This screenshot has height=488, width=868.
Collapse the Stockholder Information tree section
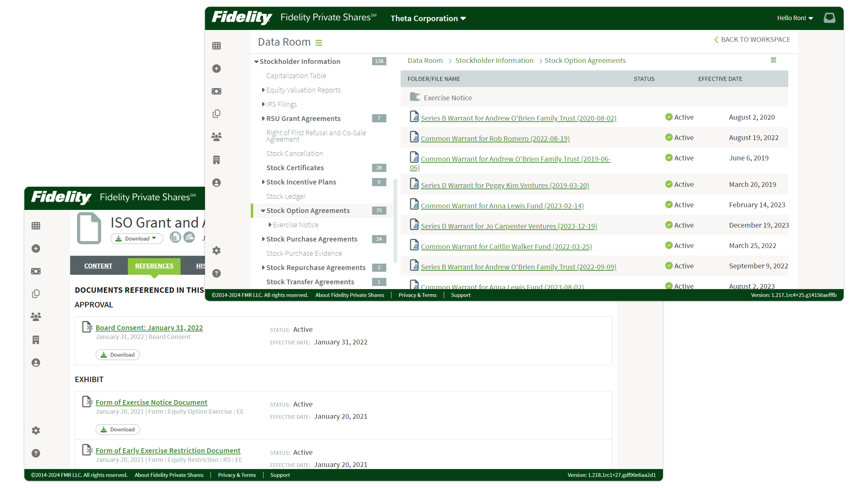coord(256,62)
